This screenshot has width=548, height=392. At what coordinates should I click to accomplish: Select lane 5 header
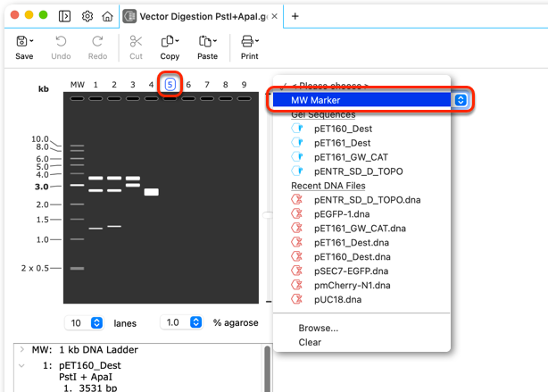coord(170,84)
